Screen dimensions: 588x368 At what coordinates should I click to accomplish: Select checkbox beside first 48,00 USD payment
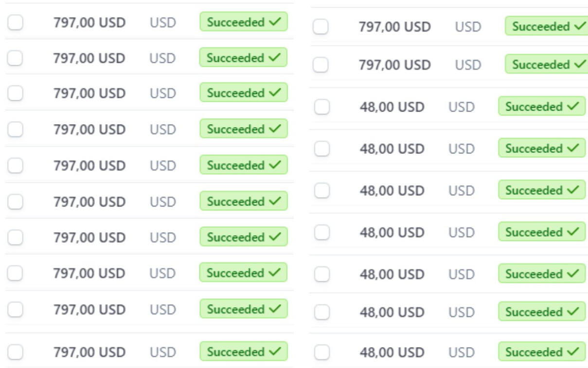tap(321, 107)
